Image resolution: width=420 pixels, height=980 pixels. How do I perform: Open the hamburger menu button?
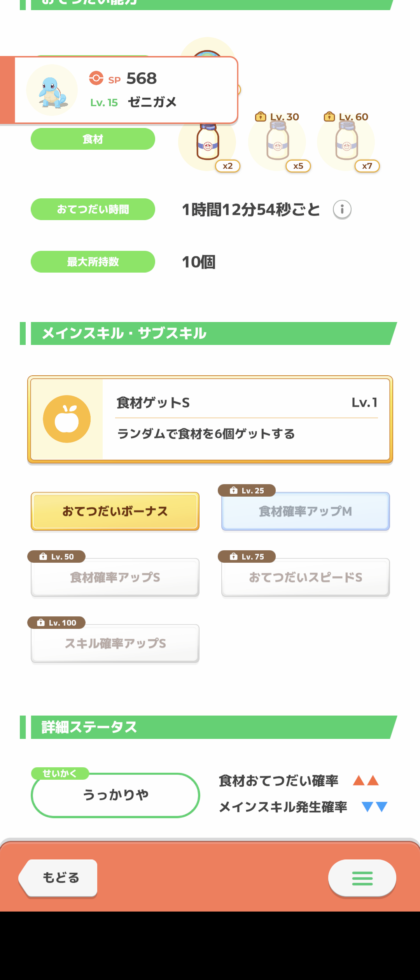pyautogui.click(x=362, y=878)
